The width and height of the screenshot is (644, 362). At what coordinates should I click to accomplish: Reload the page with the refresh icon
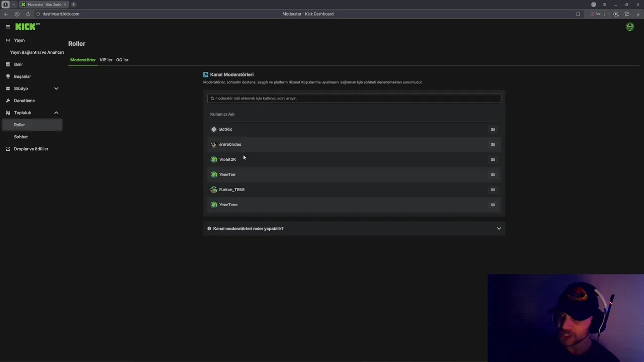[x=28, y=14]
